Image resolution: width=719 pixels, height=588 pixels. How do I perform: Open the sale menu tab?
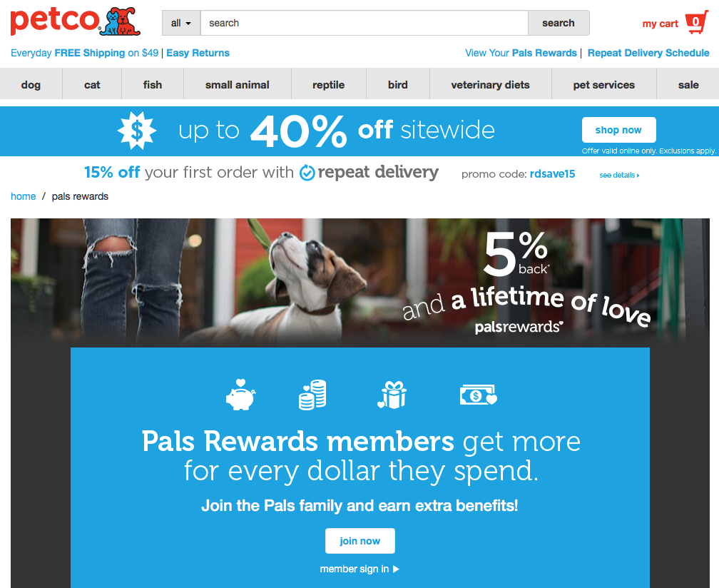(688, 85)
